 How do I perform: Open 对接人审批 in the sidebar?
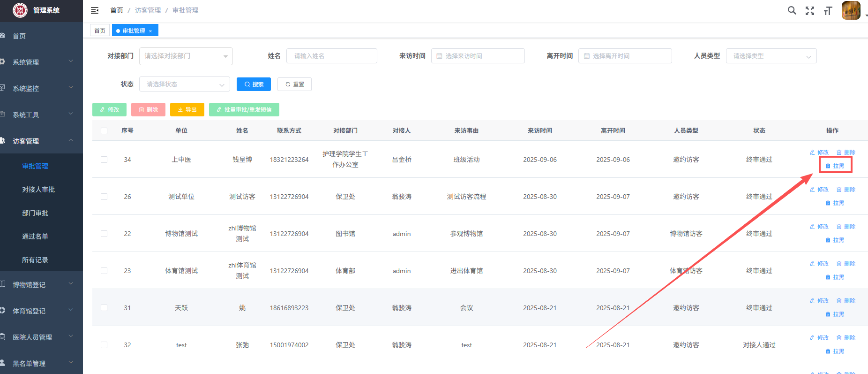coord(38,190)
